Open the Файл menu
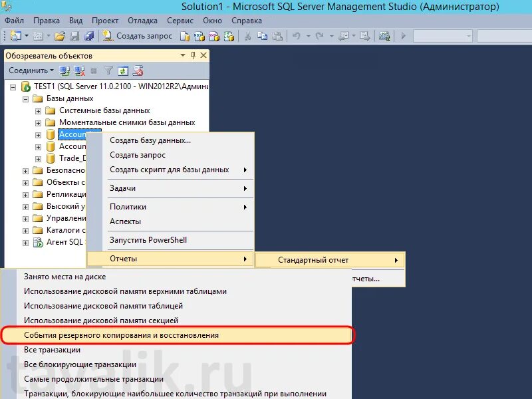Viewport: 532px width, 399px height. (x=14, y=21)
